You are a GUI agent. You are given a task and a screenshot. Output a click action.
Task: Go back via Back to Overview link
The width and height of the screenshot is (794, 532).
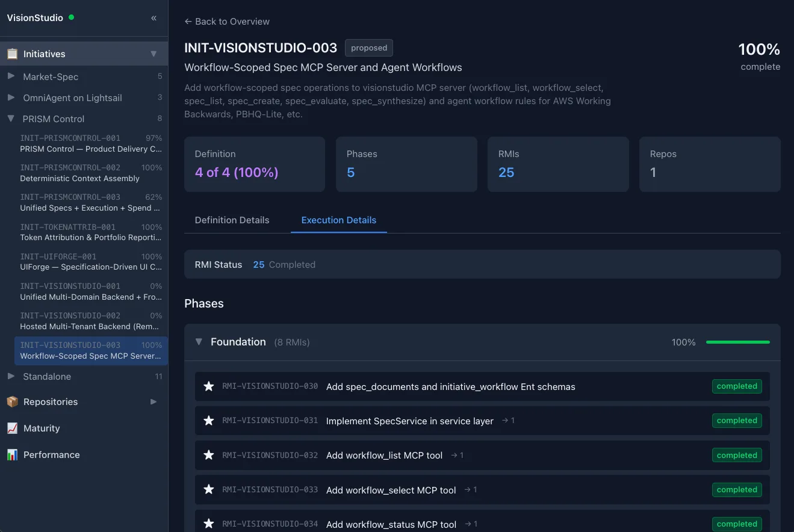click(x=227, y=21)
